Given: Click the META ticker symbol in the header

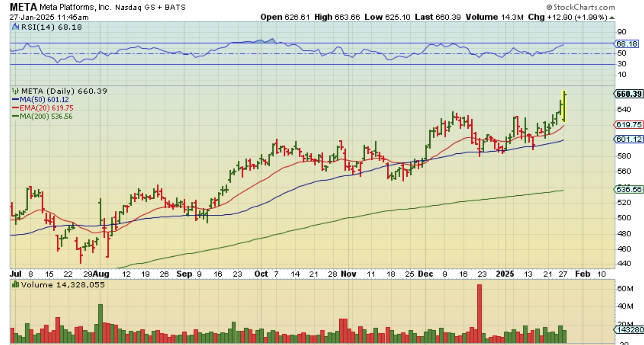Looking at the screenshot, I should [x=23, y=7].
